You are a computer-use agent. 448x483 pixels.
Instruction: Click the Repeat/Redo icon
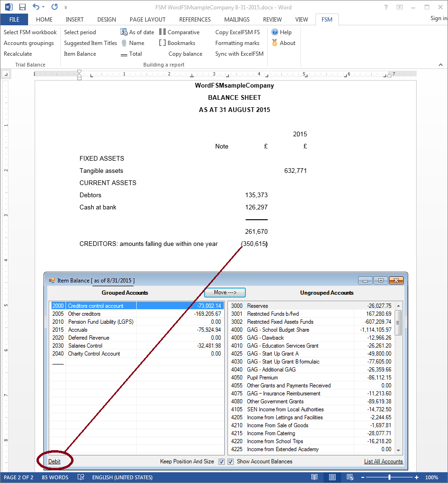[54, 7]
